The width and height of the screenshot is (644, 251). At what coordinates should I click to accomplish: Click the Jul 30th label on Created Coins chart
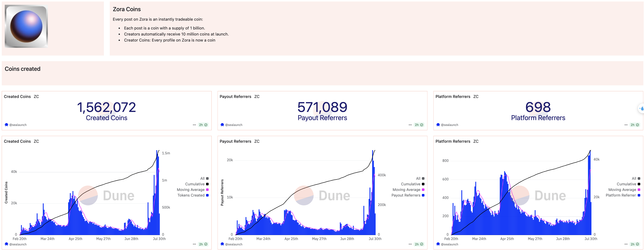(159, 239)
